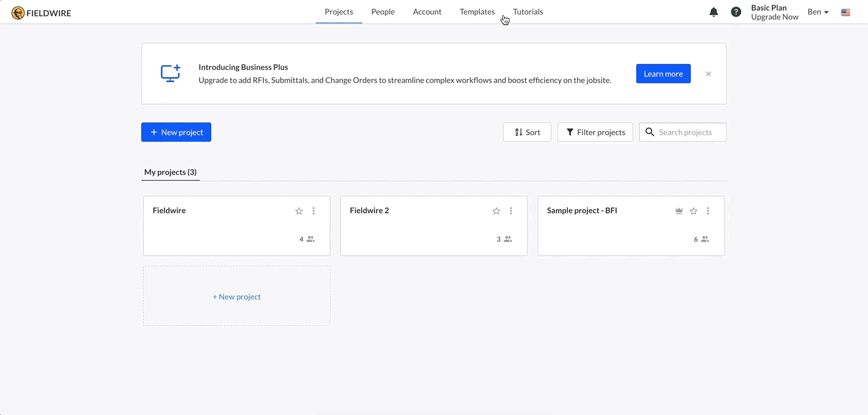Open the Sort menu

point(527,132)
